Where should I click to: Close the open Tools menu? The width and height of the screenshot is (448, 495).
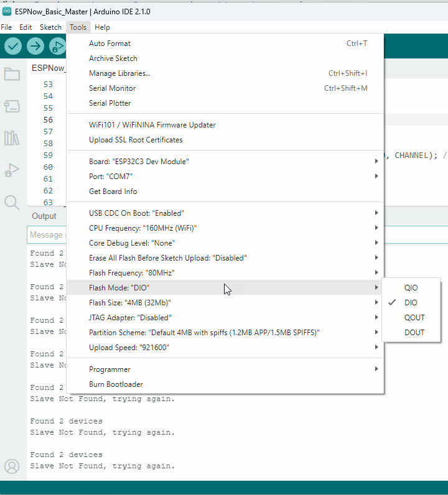pos(78,27)
